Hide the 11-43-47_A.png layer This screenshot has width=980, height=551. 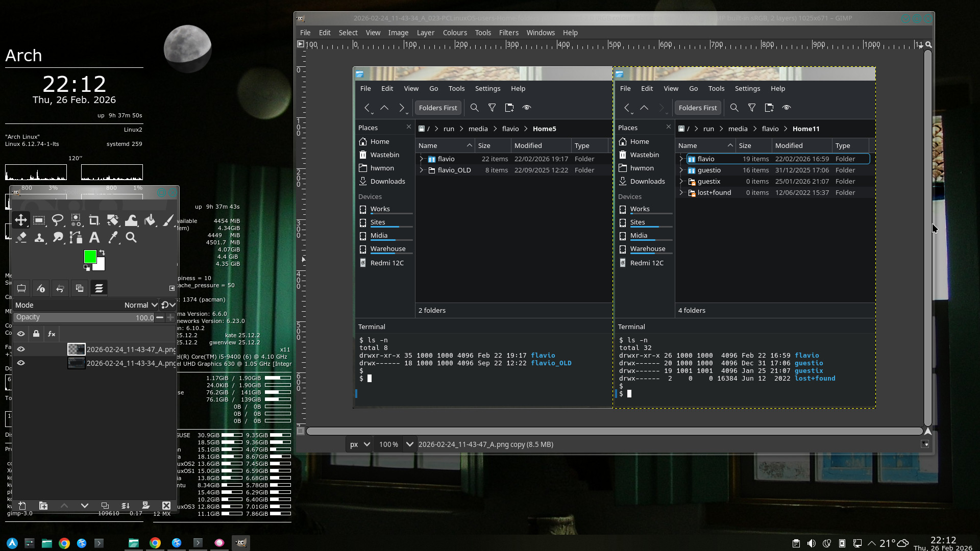21,349
